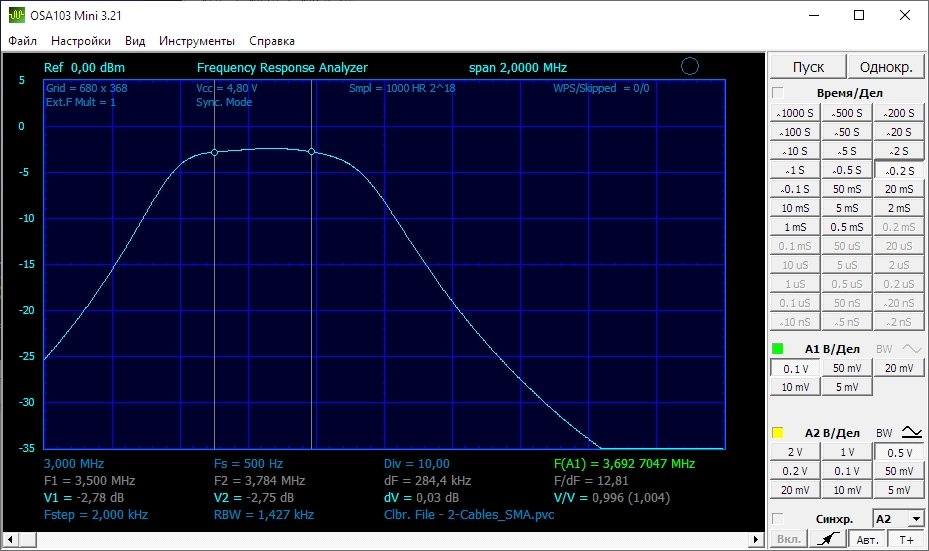Open the Файл menu
The image size is (929, 551).
[23, 41]
